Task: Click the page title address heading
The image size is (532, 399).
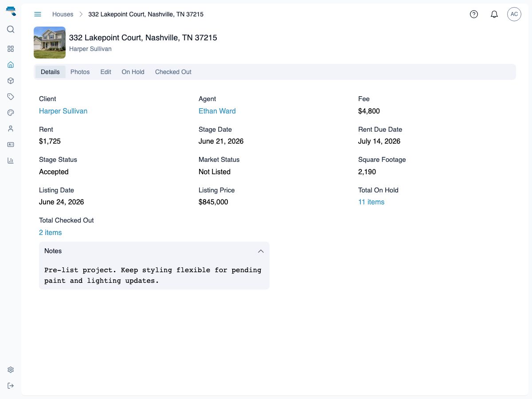Action: click(143, 38)
